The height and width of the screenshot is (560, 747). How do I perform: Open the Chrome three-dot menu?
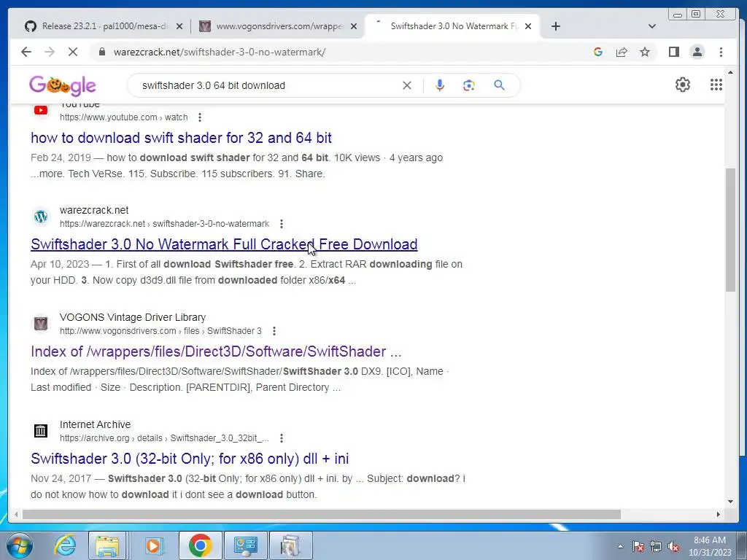point(721,52)
